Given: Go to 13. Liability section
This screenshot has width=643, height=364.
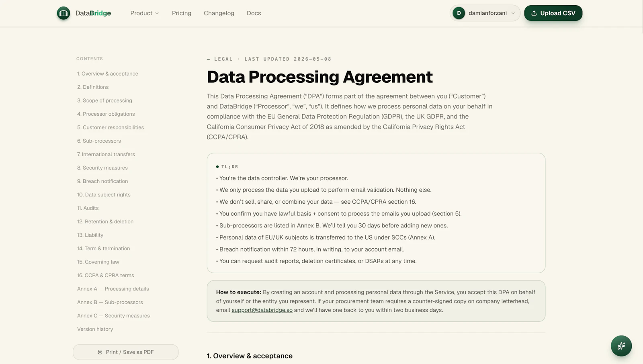Looking at the screenshot, I should pos(90,235).
